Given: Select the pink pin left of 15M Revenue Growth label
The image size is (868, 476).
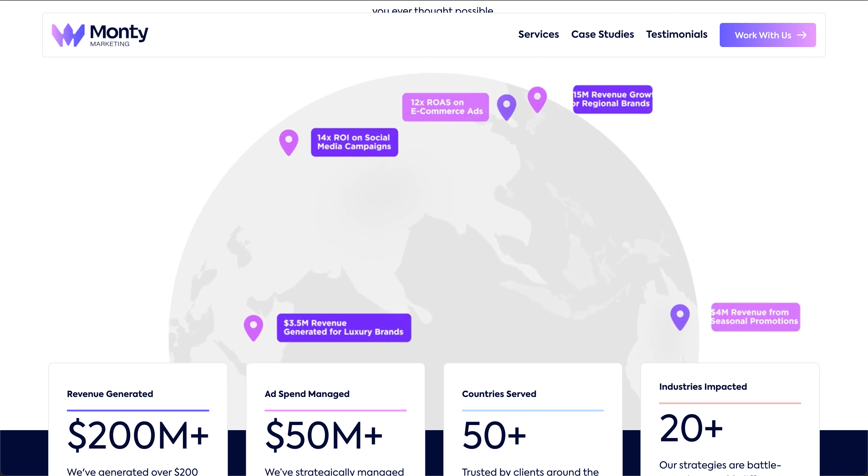Looking at the screenshot, I should tap(537, 100).
